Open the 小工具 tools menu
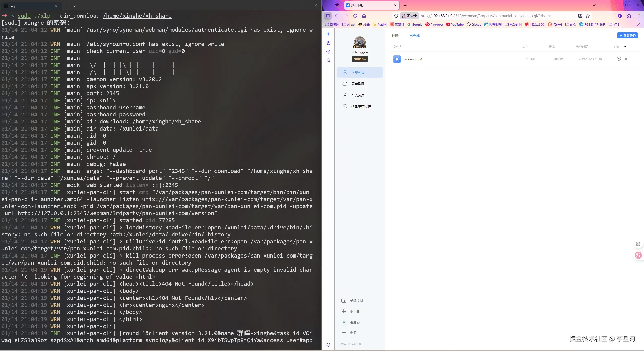Image resolution: width=644 pixels, height=351 pixels. click(x=354, y=311)
